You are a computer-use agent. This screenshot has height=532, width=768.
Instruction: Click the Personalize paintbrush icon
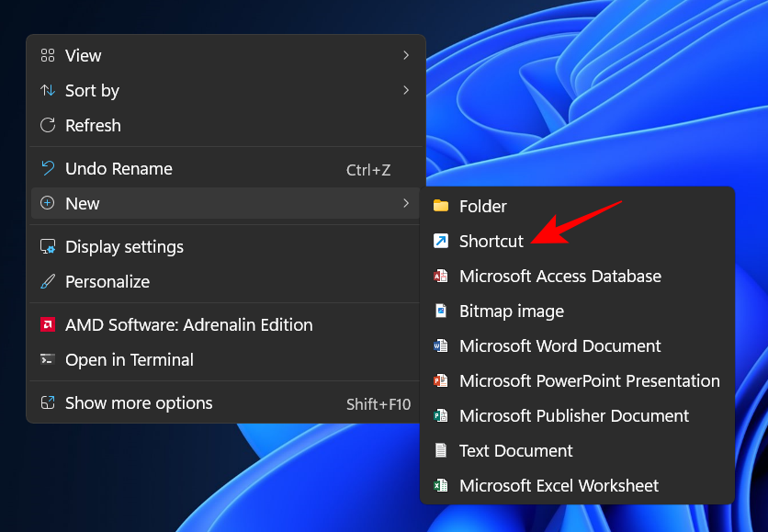pyautogui.click(x=48, y=282)
